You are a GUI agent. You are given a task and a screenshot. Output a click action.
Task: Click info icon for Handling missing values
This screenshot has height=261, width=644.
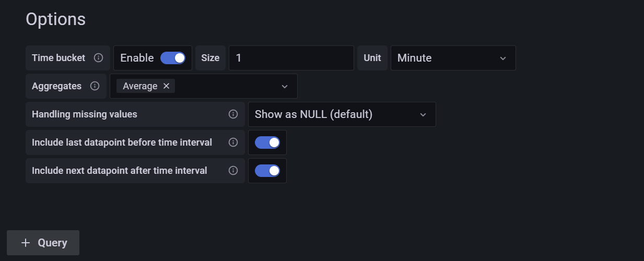[x=233, y=114]
